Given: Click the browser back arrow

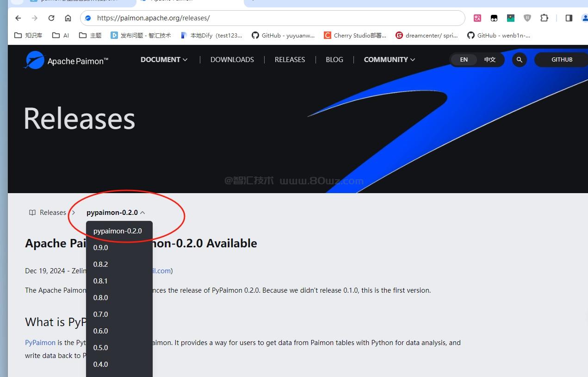Looking at the screenshot, I should coord(18,18).
